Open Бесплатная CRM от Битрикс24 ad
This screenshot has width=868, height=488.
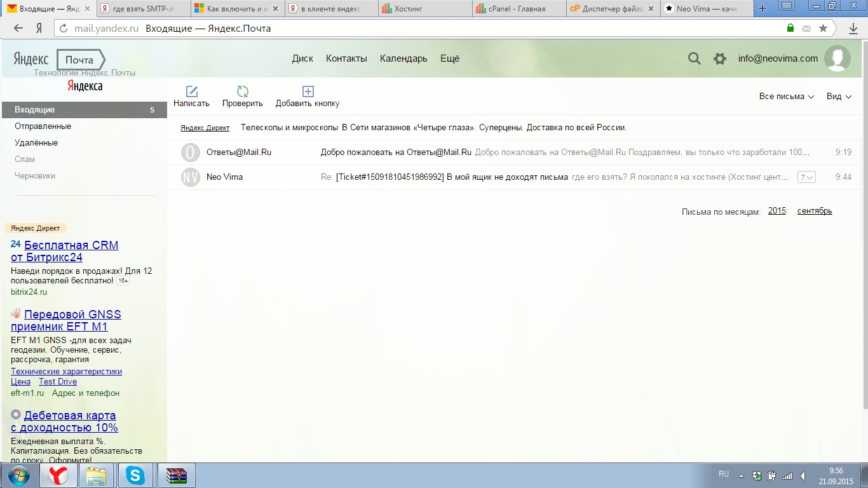[65, 251]
